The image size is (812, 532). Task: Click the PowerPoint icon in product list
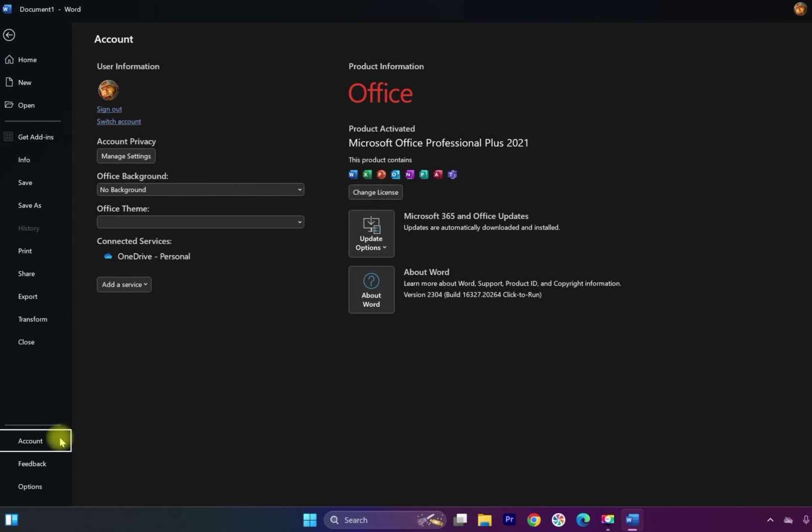click(381, 175)
